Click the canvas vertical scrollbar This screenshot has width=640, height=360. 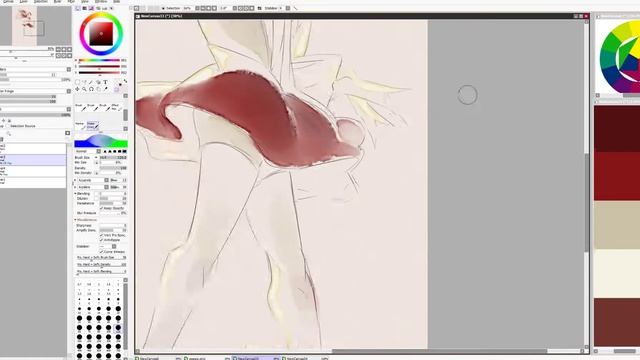tap(587, 202)
